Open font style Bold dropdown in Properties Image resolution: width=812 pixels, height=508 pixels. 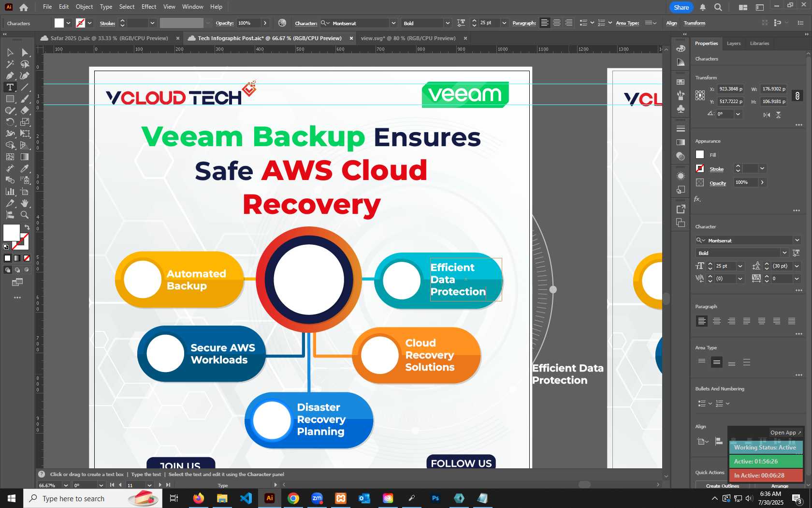click(x=784, y=253)
